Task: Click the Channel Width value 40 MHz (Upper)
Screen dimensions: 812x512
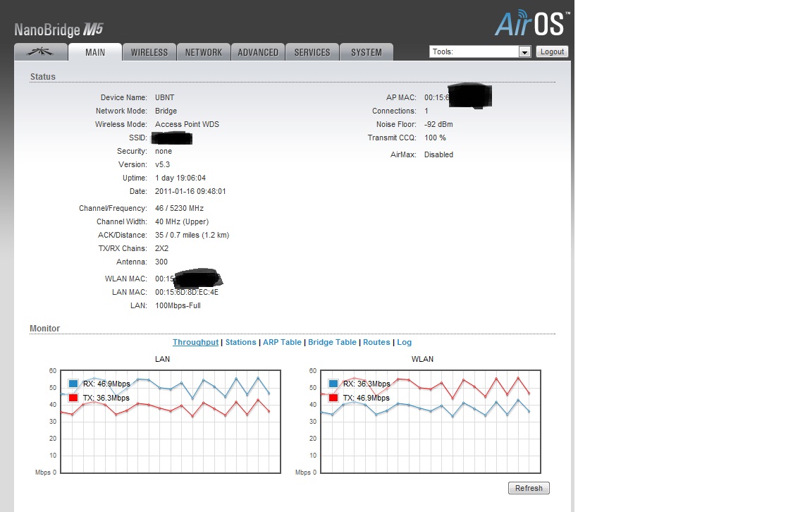Action: pos(182,222)
